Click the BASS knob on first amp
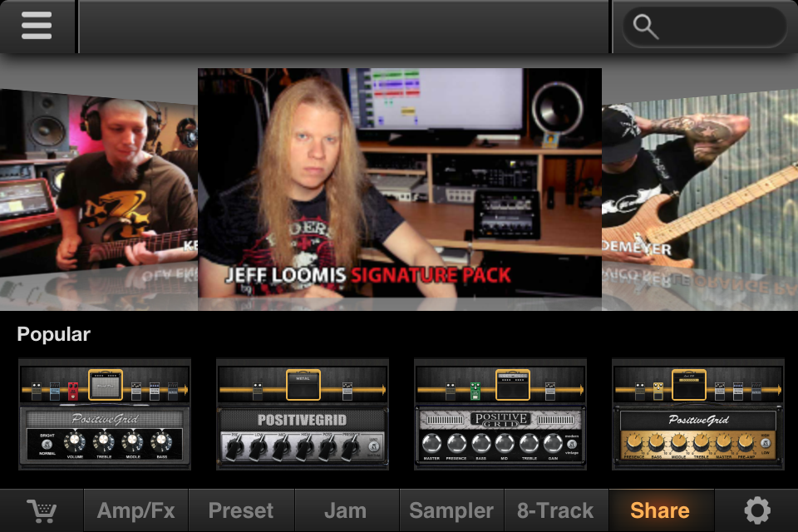Viewport: 798px width, 532px height. pos(162,441)
